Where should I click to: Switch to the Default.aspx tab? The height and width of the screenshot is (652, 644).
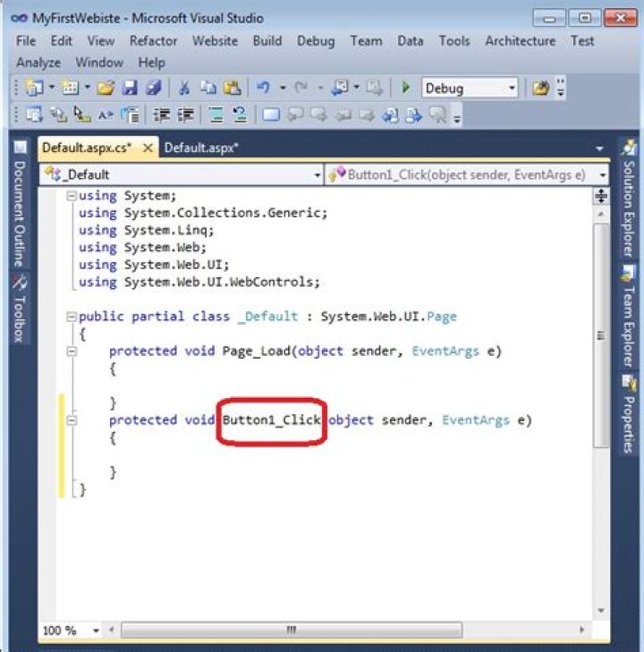(x=201, y=148)
